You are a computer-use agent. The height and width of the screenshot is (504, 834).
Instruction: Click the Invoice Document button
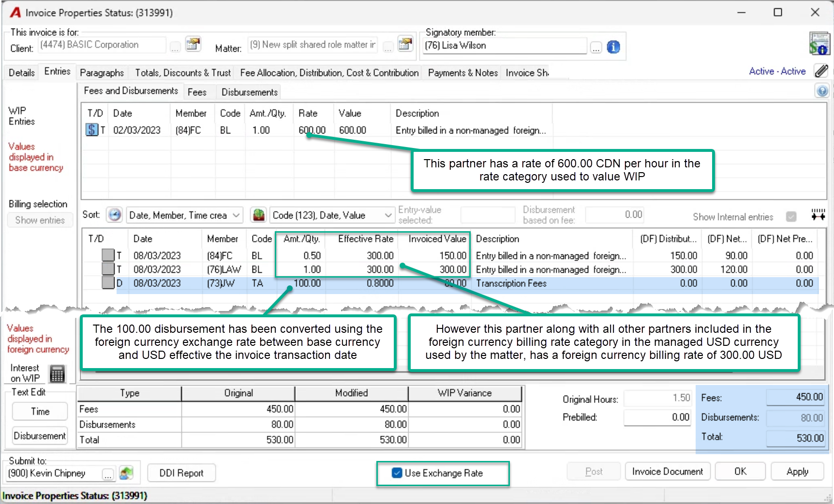pos(667,472)
